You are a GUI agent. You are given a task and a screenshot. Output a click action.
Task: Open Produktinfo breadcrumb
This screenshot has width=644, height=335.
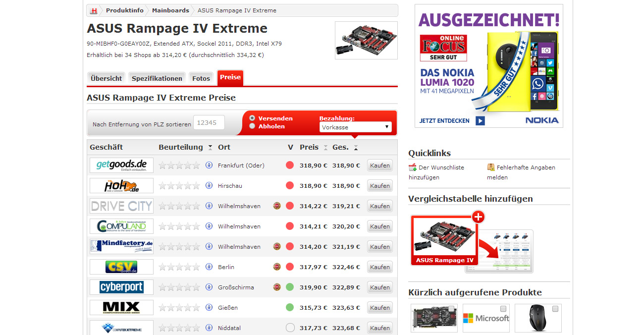pyautogui.click(x=125, y=10)
